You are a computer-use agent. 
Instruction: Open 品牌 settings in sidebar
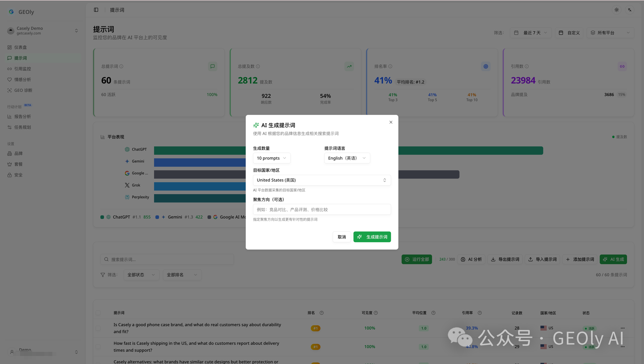[x=43, y=154]
